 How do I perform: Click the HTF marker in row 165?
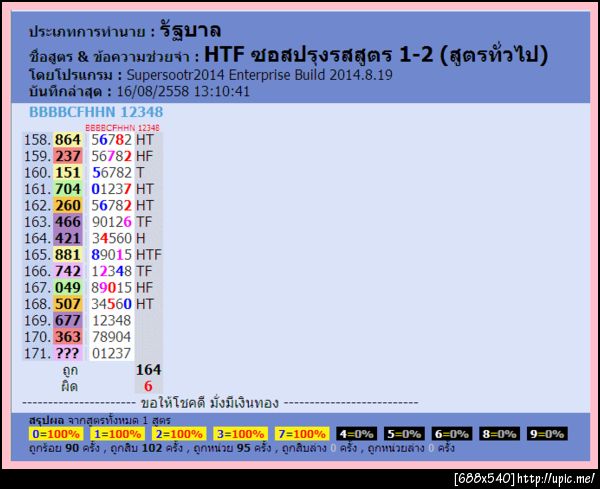pos(149,255)
